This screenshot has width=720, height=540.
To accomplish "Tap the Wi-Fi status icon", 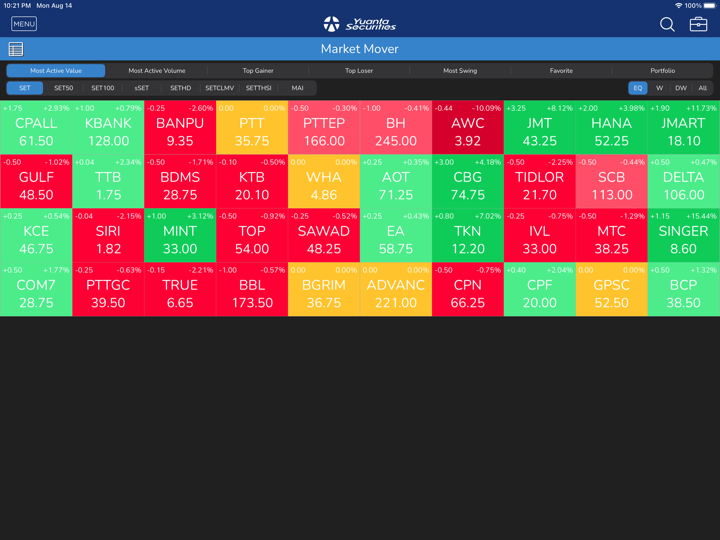I will coord(678,6).
